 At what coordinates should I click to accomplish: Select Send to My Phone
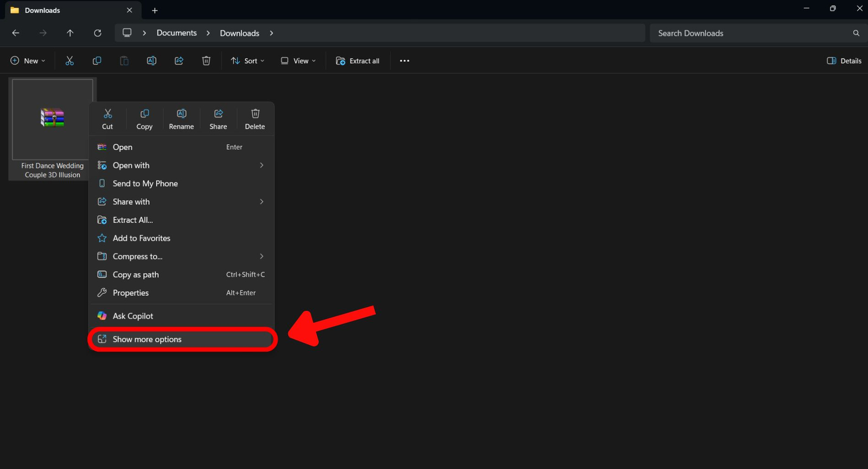(182, 183)
